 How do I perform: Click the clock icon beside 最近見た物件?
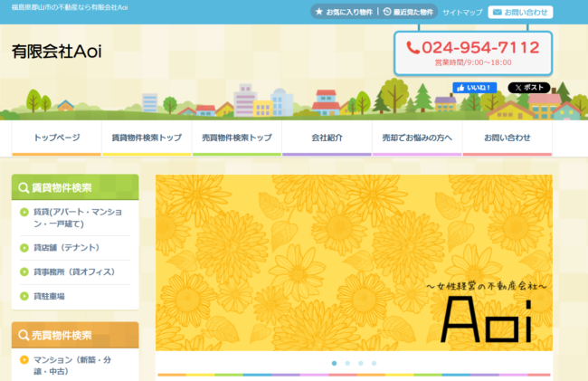[x=387, y=12]
